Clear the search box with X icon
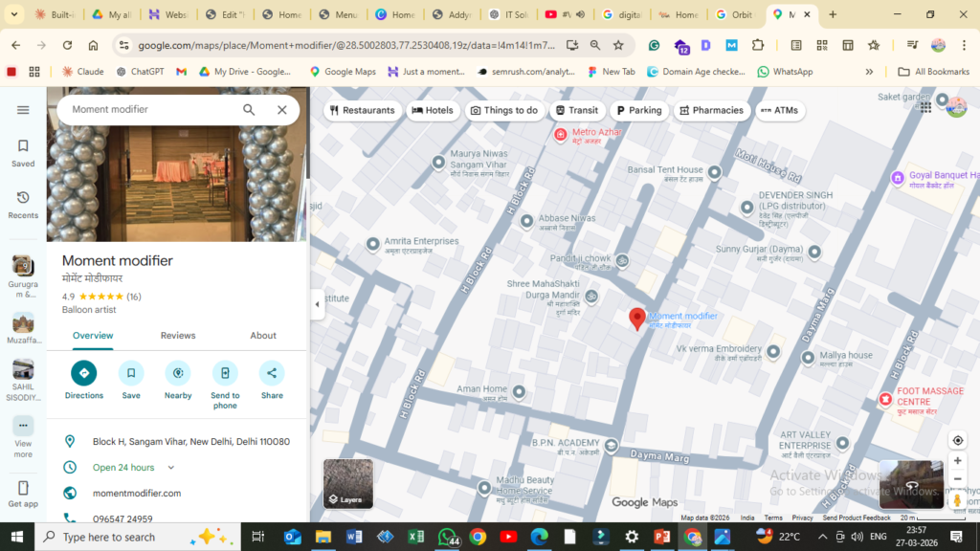 coord(281,110)
